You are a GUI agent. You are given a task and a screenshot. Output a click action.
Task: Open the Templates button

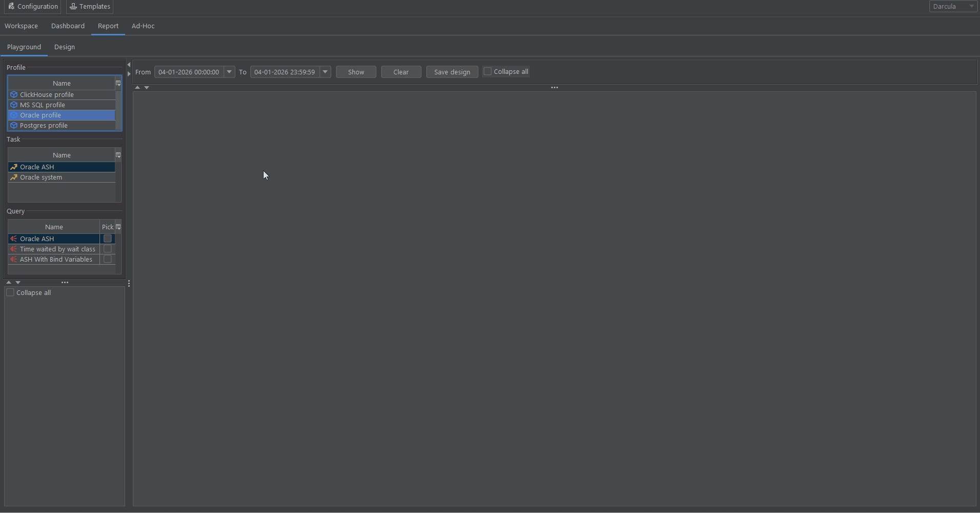(x=90, y=7)
